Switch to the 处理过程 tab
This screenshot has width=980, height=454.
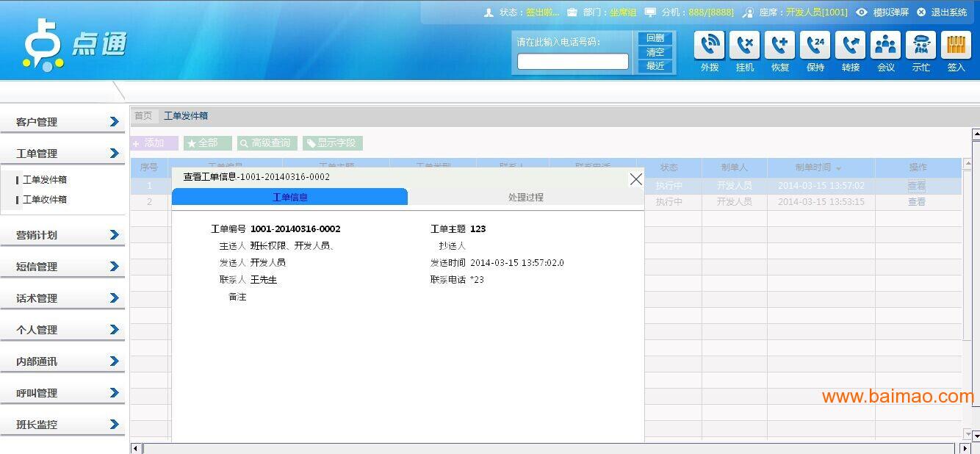(526, 197)
